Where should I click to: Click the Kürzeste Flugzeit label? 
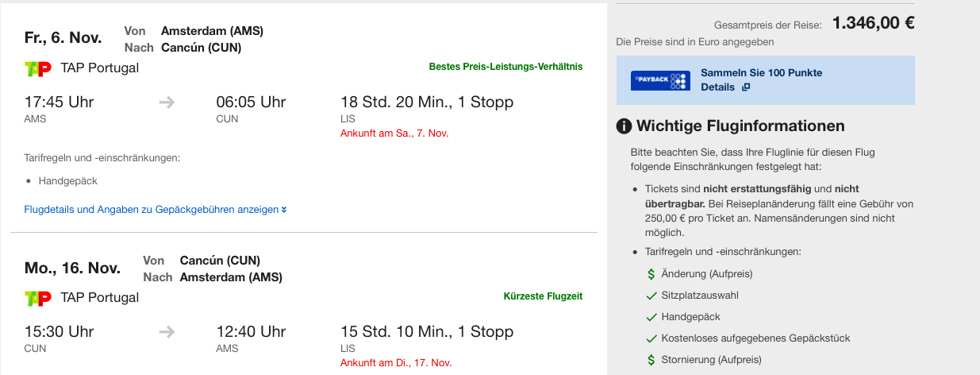point(543,296)
